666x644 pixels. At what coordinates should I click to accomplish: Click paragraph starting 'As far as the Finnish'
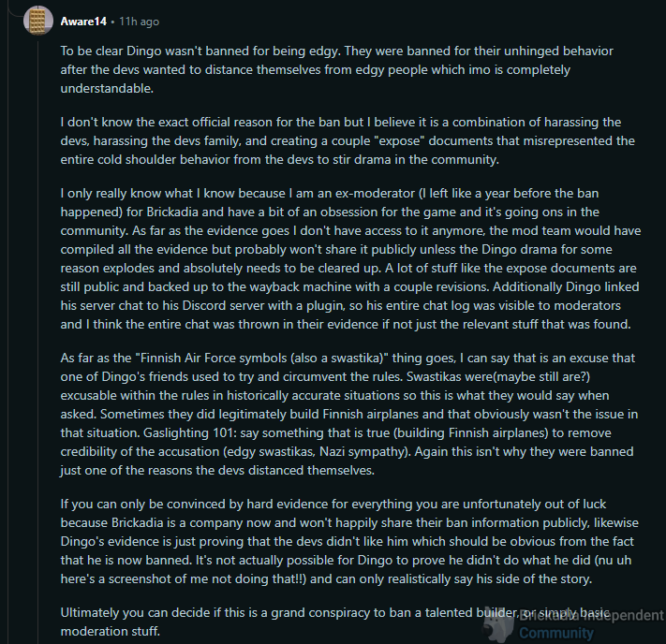(x=349, y=414)
